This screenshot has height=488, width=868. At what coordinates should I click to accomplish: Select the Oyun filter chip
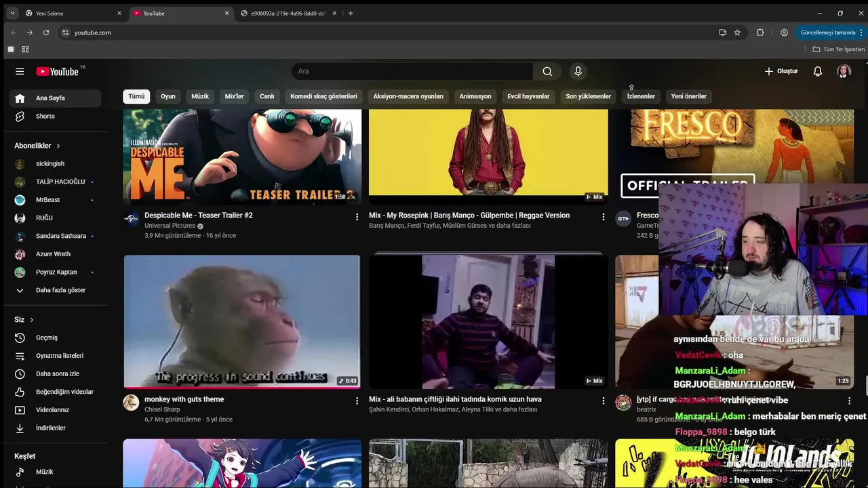click(x=167, y=96)
